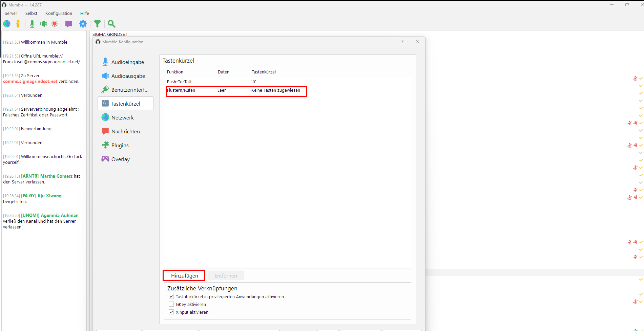Toggle the purple chat comment icon
The width and height of the screenshot is (644, 331).
(69, 24)
